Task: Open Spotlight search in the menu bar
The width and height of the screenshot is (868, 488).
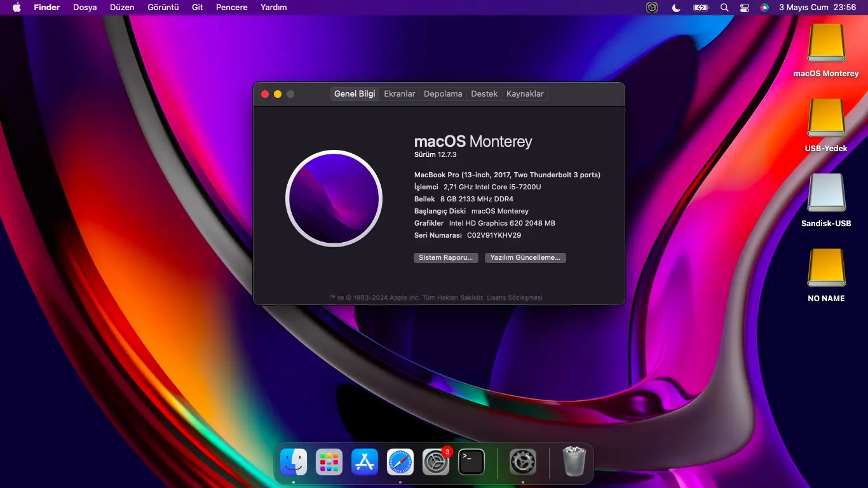Action: point(724,8)
